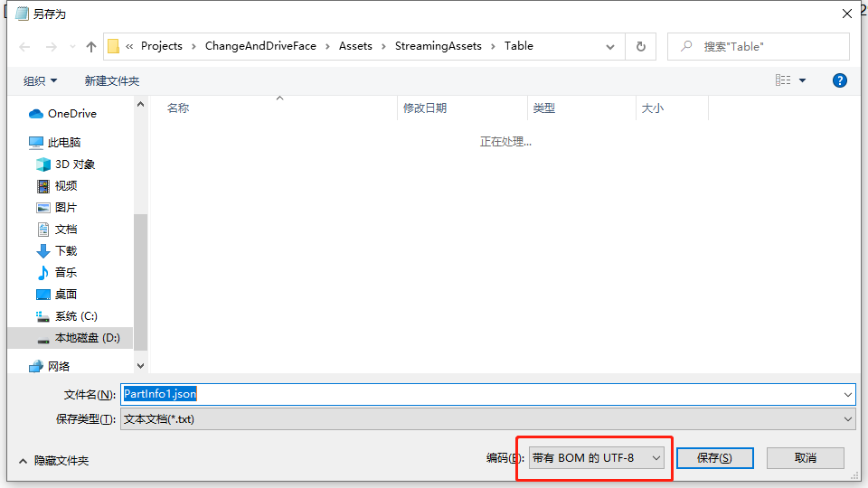
Task: Click the StreamingAssets breadcrumb segment
Action: point(438,46)
